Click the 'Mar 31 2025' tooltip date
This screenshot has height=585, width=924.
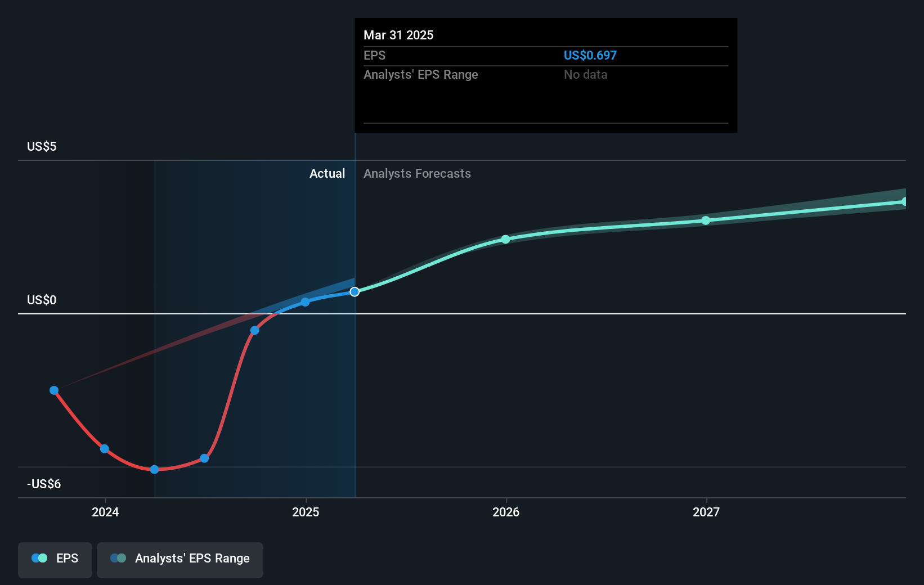398,35
